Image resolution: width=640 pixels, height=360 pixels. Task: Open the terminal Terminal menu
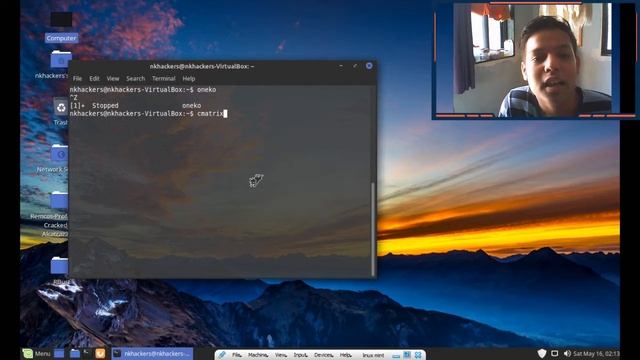[x=164, y=78]
